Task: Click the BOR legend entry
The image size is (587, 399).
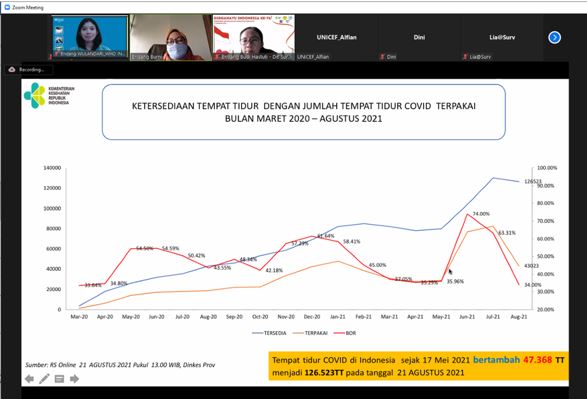Action: pyautogui.click(x=345, y=333)
